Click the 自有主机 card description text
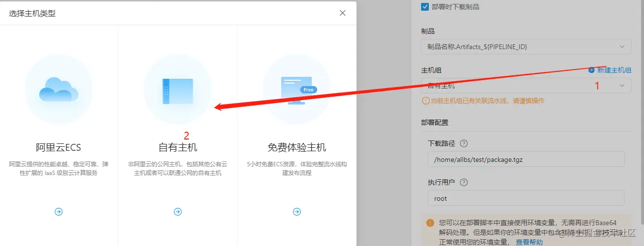This screenshot has height=246, width=644. point(178,169)
